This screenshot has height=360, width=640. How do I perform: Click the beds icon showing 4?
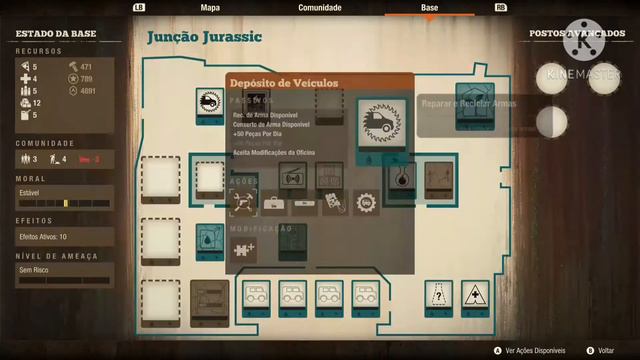click(x=55, y=159)
